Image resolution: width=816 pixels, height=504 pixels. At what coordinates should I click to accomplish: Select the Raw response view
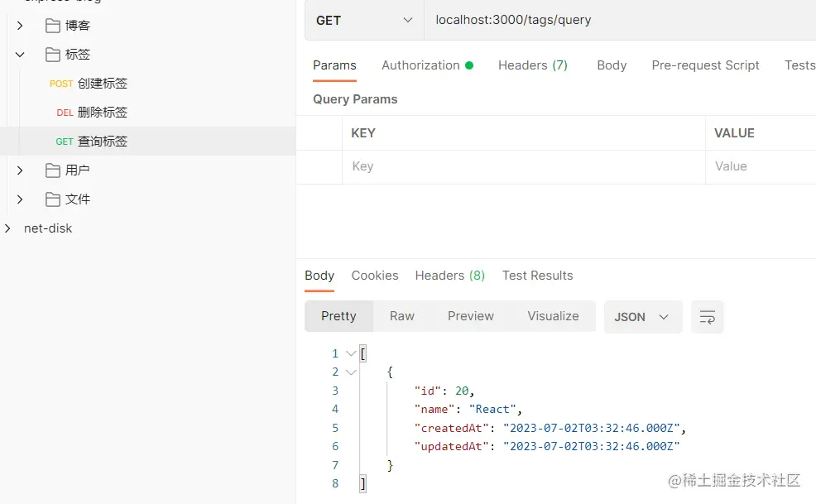402,316
